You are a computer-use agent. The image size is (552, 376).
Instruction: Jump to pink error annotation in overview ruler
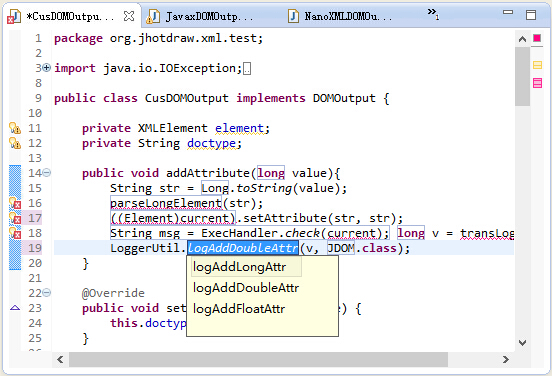click(x=537, y=83)
